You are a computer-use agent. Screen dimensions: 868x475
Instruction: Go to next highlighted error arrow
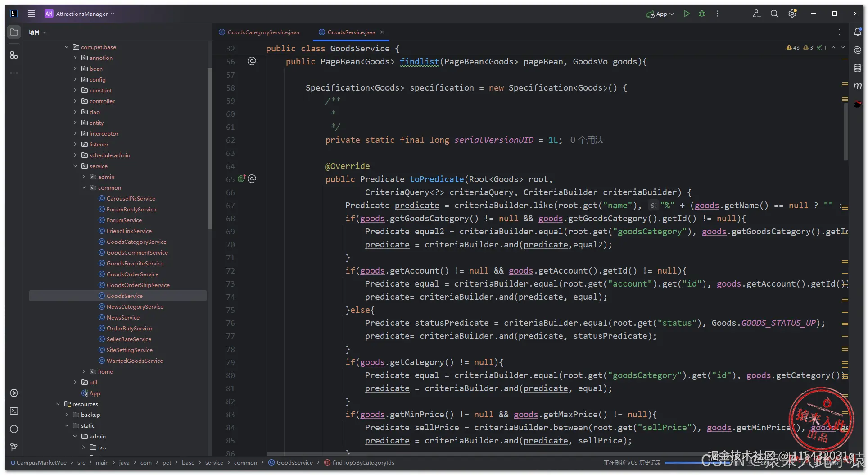843,47
